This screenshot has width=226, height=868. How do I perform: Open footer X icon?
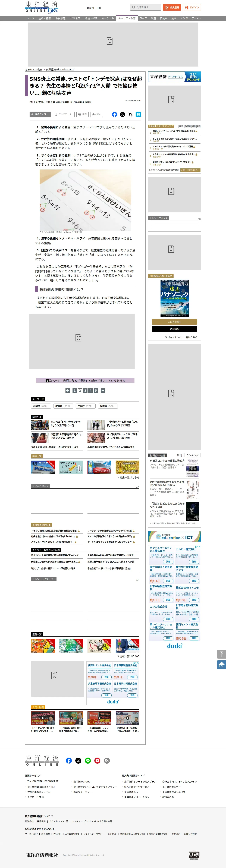pyautogui.click(x=79, y=760)
